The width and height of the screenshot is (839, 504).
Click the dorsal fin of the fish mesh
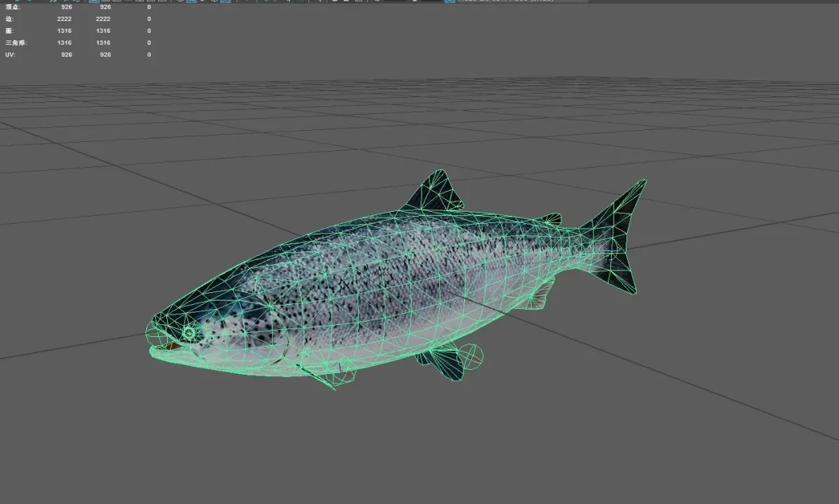pyautogui.click(x=436, y=191)
